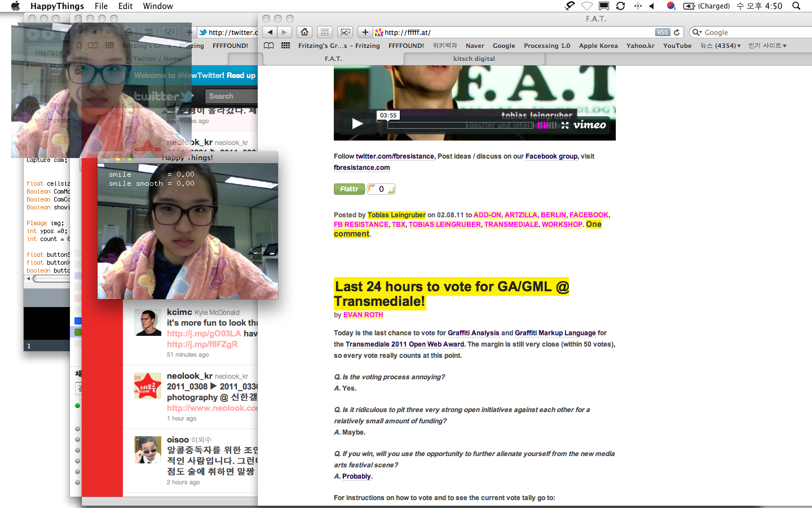Viewport: 812px width, 508px height.
Task: Open the File menu
Action: tap(101, 6)
